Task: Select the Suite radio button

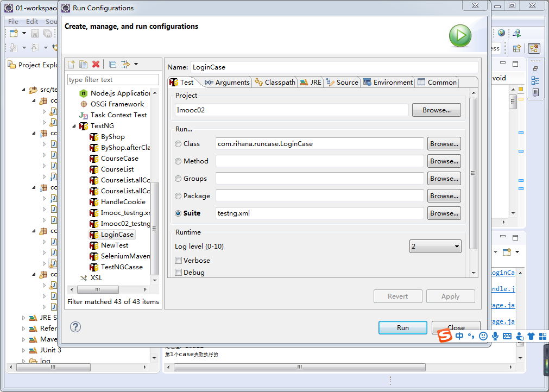Action: point(178,213)
